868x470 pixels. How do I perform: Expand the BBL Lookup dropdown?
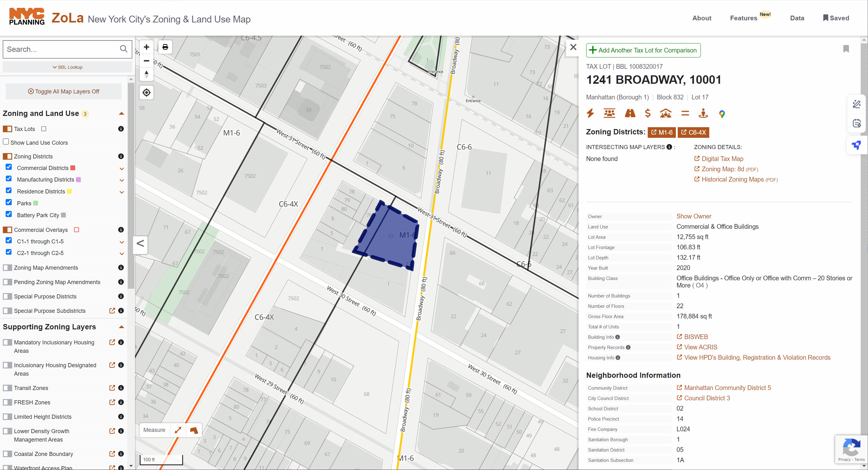67,67
